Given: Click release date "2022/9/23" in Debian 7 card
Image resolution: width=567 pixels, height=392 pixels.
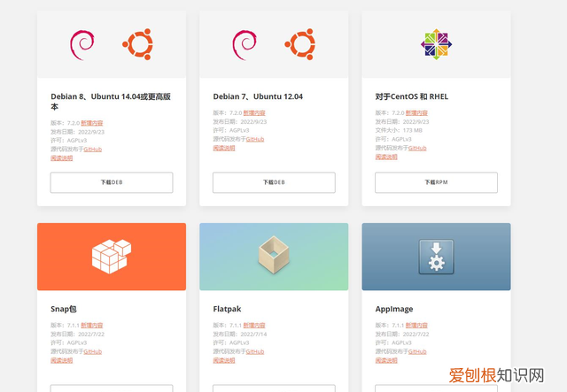Looking at the screenshot, I should (x=253, y=122).
